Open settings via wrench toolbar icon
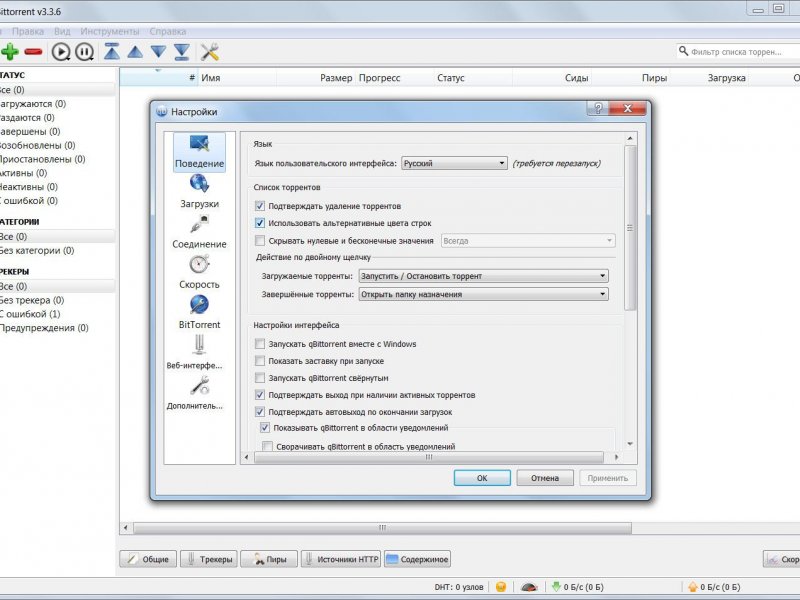The image size is (800, 600). (210, 52)
